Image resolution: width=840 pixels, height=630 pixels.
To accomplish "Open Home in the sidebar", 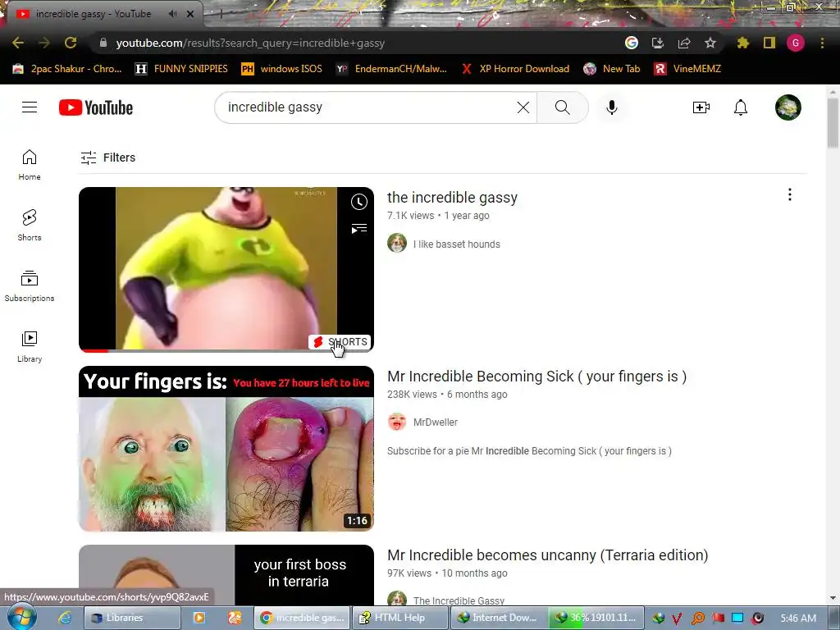I will (x=30, y=164).
